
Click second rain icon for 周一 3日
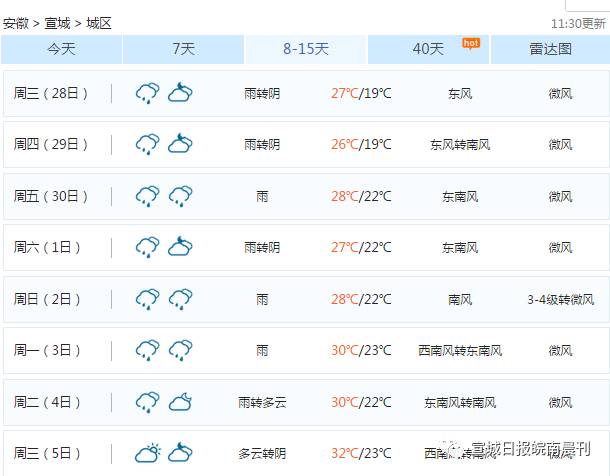[x=181, y=350]
